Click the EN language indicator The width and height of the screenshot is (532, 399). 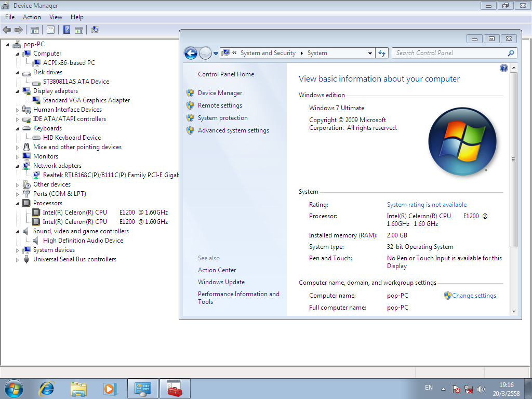429,388
